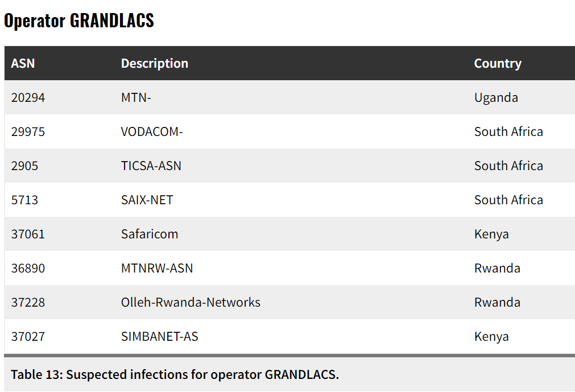The height and width of the screenshot is (392, 575).
Task: Select ASN 20294 cell
Action: point(28,97)
